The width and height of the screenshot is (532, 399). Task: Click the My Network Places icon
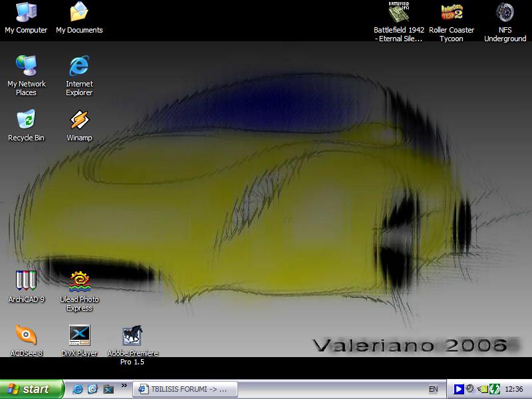(x=26, y=66)
